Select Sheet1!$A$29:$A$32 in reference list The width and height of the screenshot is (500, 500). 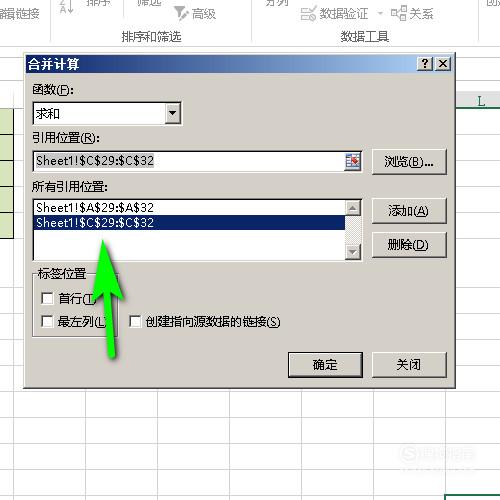(189, 208)
